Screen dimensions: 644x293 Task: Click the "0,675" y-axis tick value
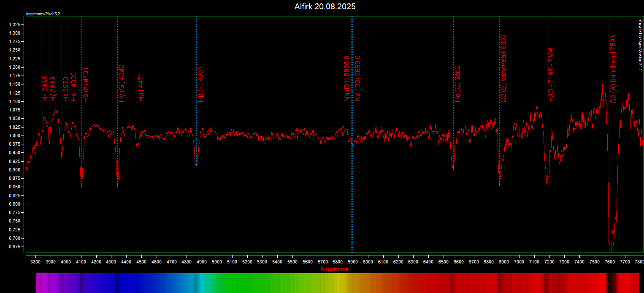[14, 247]
